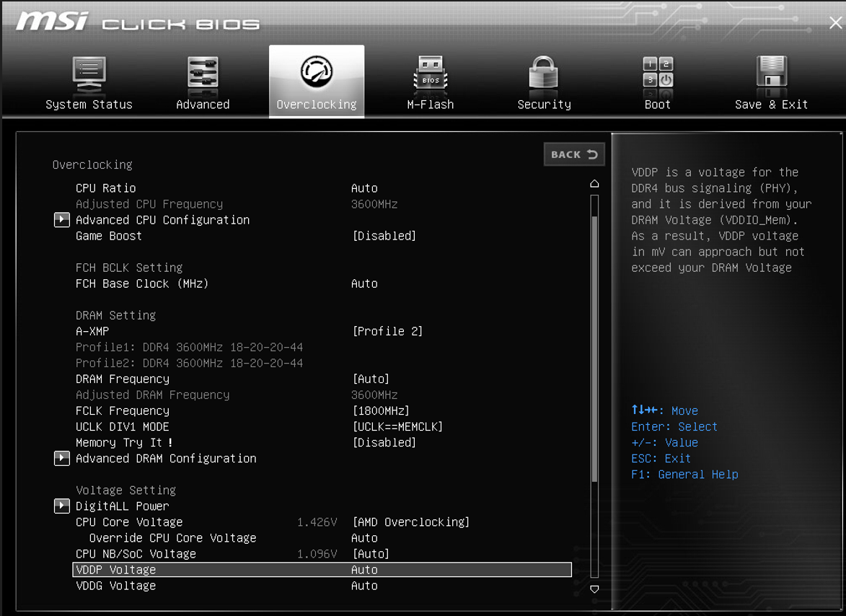Select Override CPU Core Voltage label

tap(172, 538)
